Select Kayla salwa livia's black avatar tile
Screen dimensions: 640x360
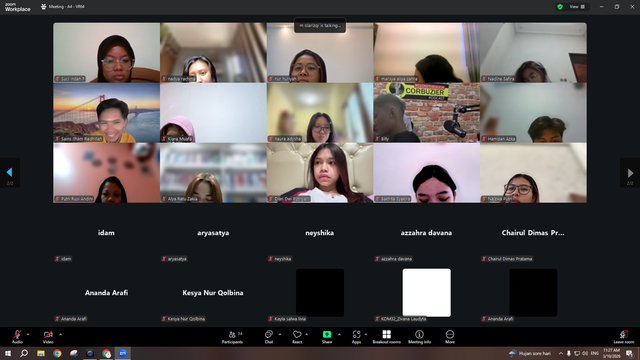[x=320, y=293]
